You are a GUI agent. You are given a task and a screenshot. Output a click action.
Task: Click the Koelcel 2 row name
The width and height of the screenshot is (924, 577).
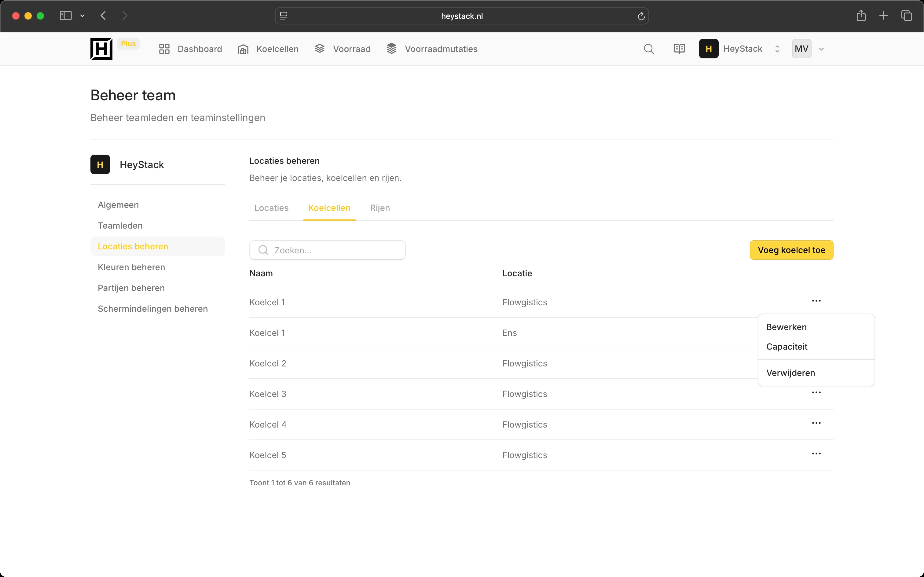click(267, 363)
